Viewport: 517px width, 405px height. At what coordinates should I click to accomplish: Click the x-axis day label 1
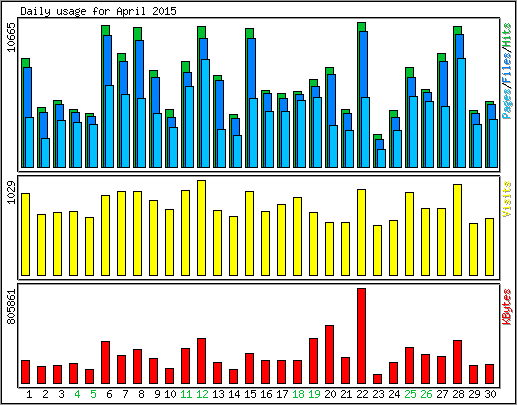coord(29,394)
